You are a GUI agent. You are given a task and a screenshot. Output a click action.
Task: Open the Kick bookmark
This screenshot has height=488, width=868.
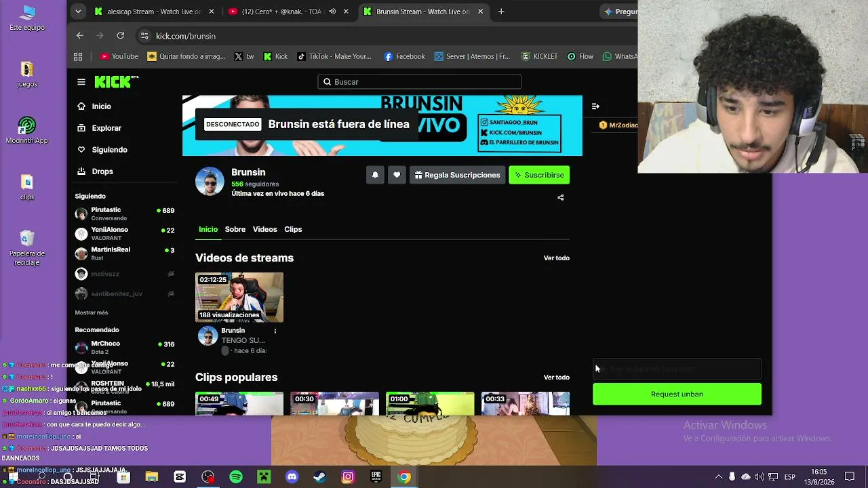[275, 57]
